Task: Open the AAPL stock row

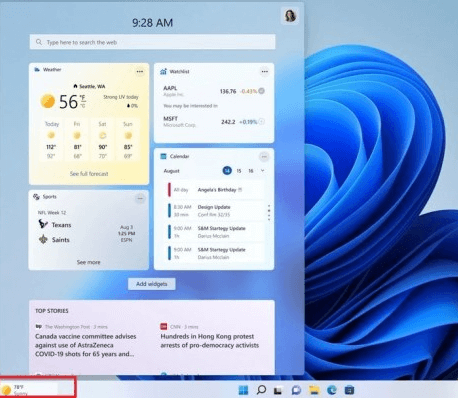Action: (214, 91)
